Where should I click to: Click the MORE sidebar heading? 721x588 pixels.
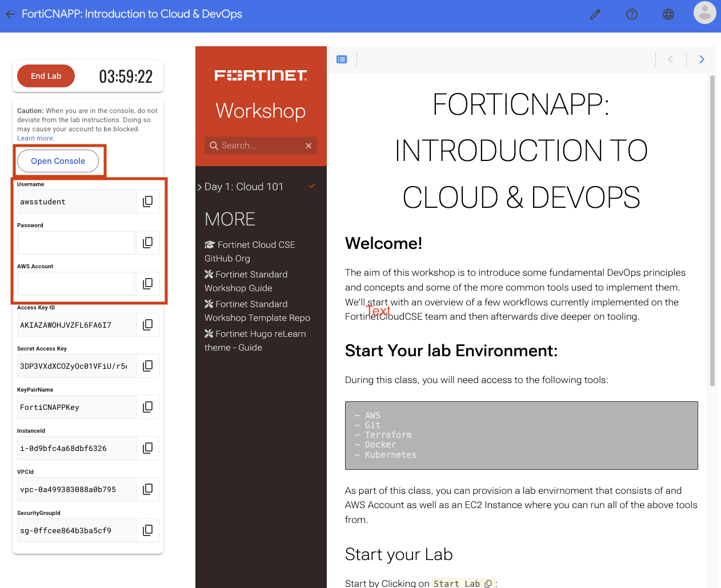[230, 219]
